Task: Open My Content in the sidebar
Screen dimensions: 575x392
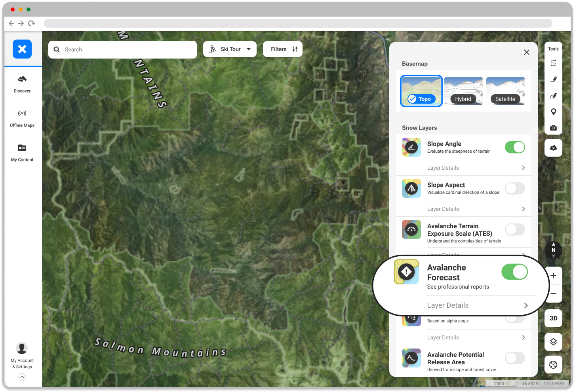Action: tap(22, 153)
